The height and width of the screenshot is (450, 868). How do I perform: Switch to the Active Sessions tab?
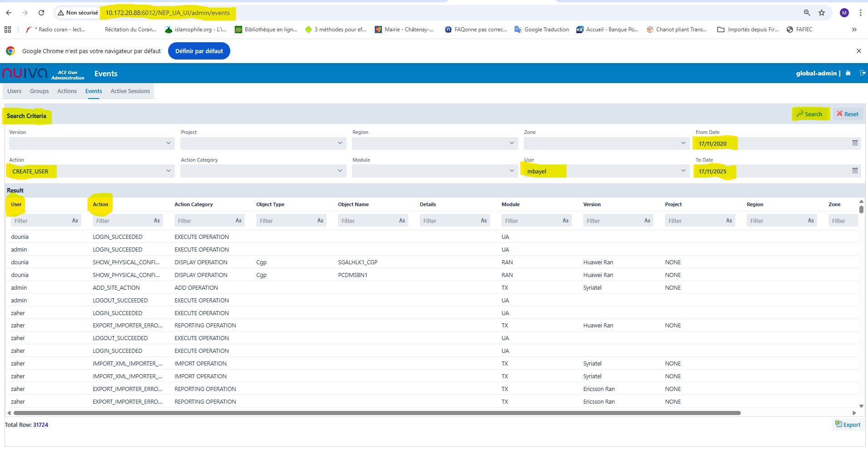(x=130, y=91)
